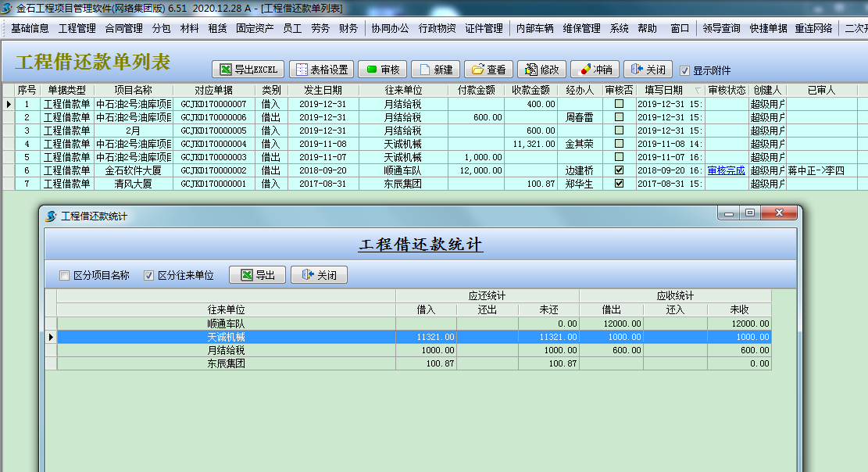This screenshot has width=868, height=472.
Task: Toggle the 显示附件 checkbox
Action: pyautogui.click(x=686, y=70)
